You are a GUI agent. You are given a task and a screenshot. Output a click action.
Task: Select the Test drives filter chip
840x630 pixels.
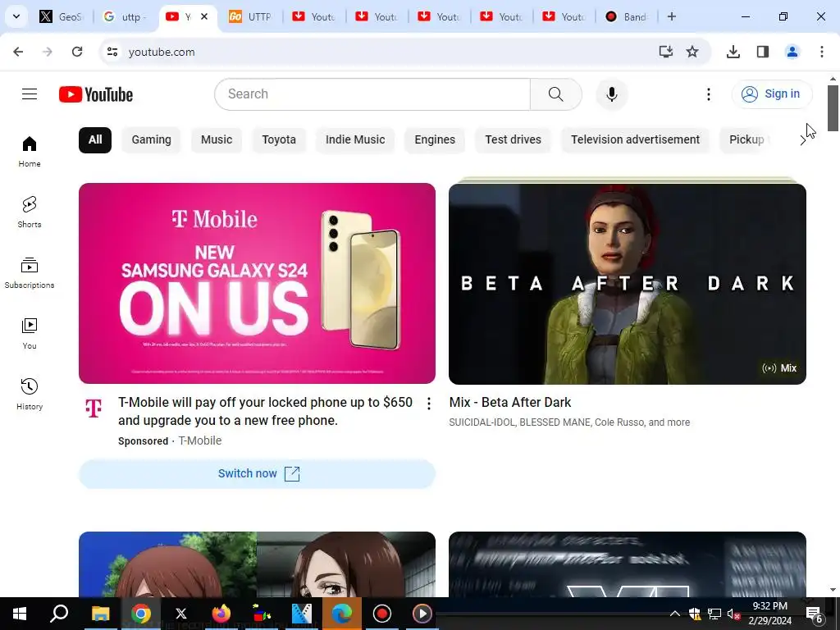pyautogui.click(x=513, y=139)
